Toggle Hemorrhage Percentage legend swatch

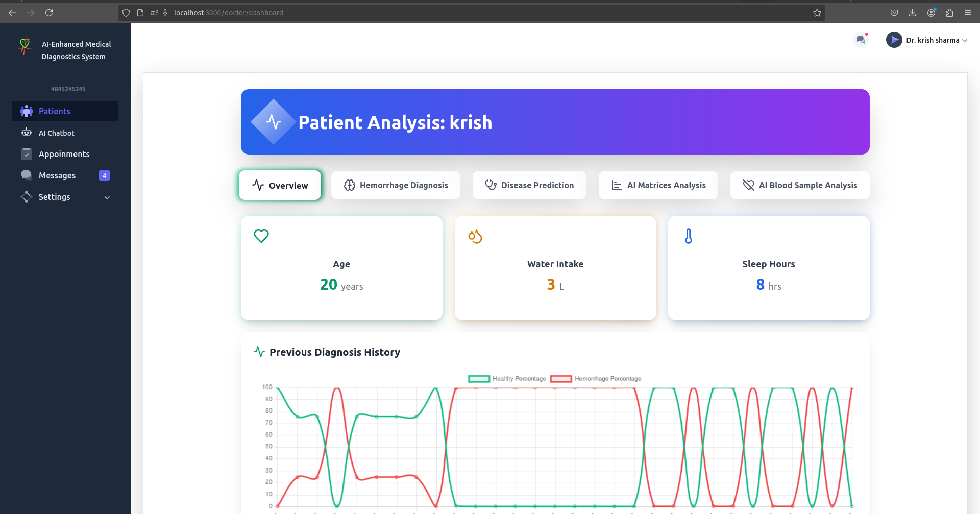click(x=561, y=379)
